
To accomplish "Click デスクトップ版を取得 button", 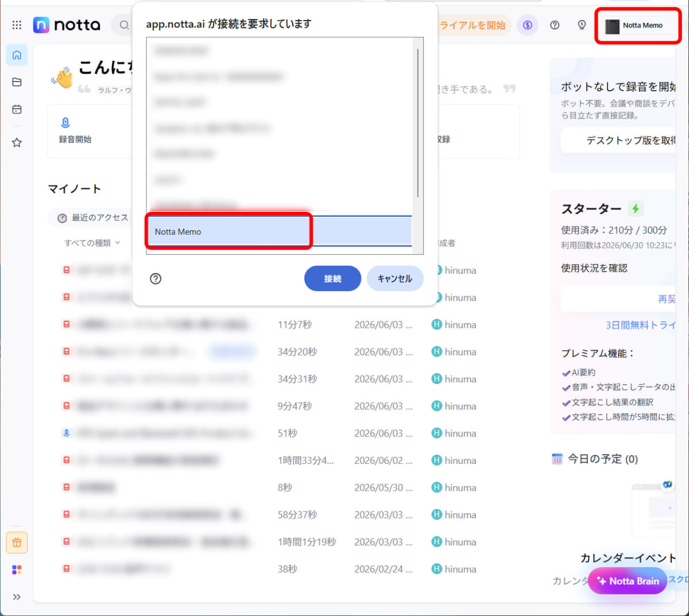I will tap(618, 140).
